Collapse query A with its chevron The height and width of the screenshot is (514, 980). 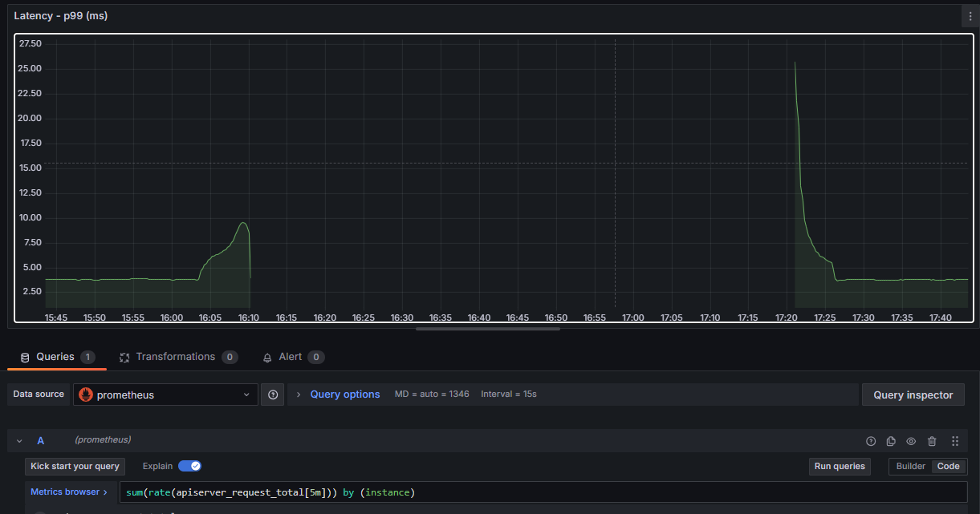[x=19, y=441]
